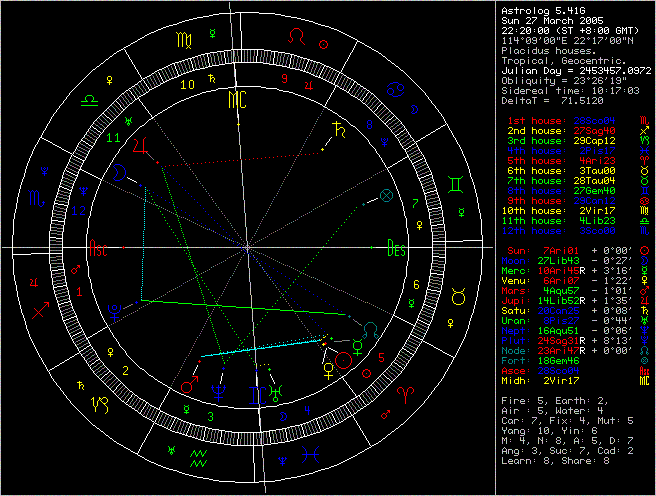Click the Des descendant label on the right
The width and height of the screenshot is (656, 496).
[397, 250]
